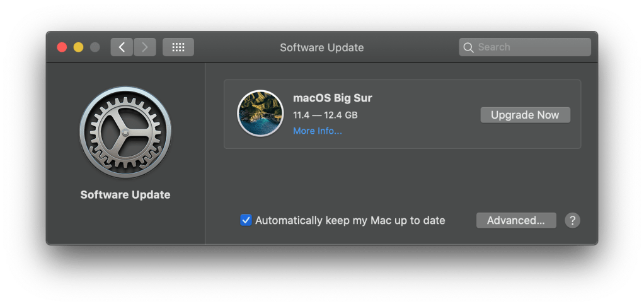
Task: Click the magnifying glass search icon
Action: pos(468,47)
